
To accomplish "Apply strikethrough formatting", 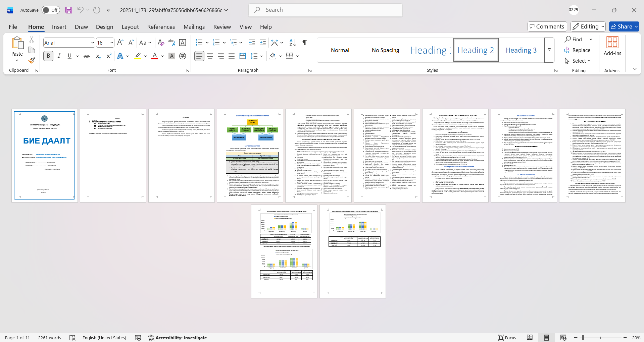I will [87, 56].
